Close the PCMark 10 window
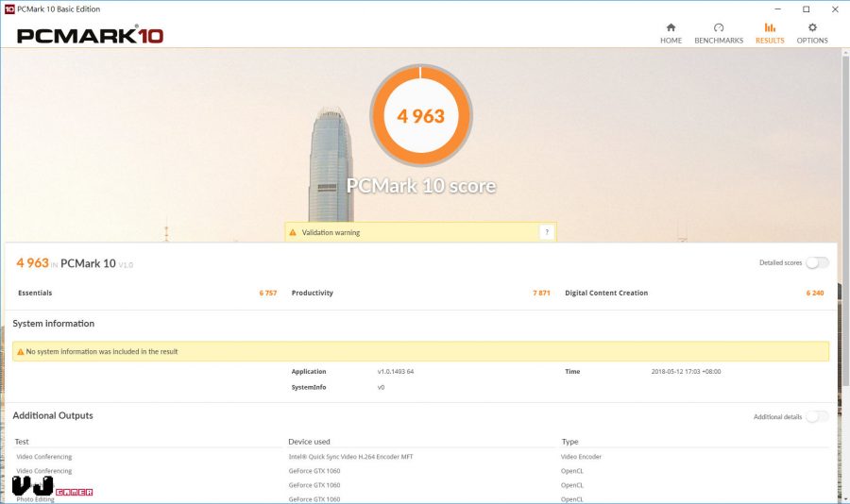850x504 pixels. 835,9
